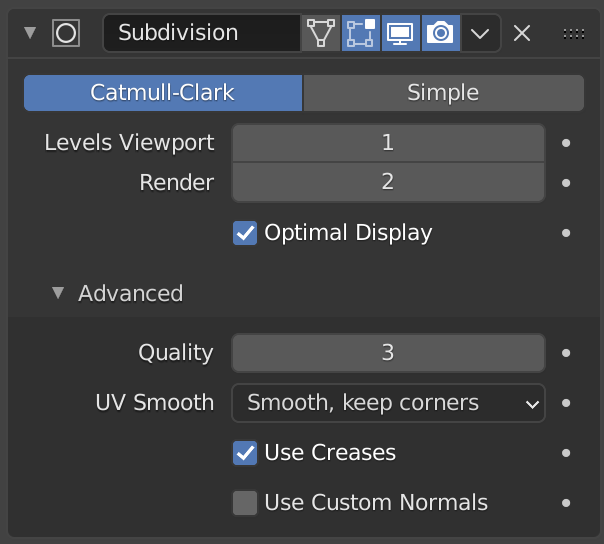Switch to Simple subdivision type
The height and width of the screenshot is (544, 604).
[x=443, y=93]
